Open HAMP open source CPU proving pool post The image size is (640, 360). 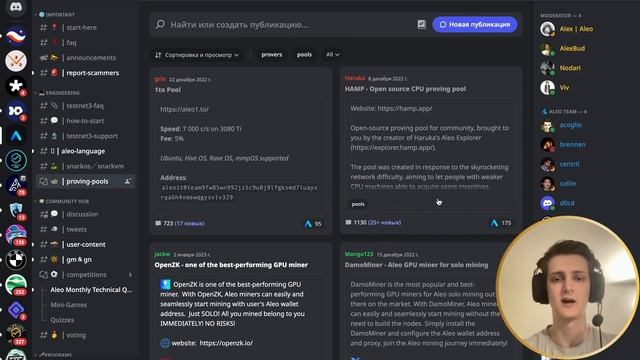(405, 89)
